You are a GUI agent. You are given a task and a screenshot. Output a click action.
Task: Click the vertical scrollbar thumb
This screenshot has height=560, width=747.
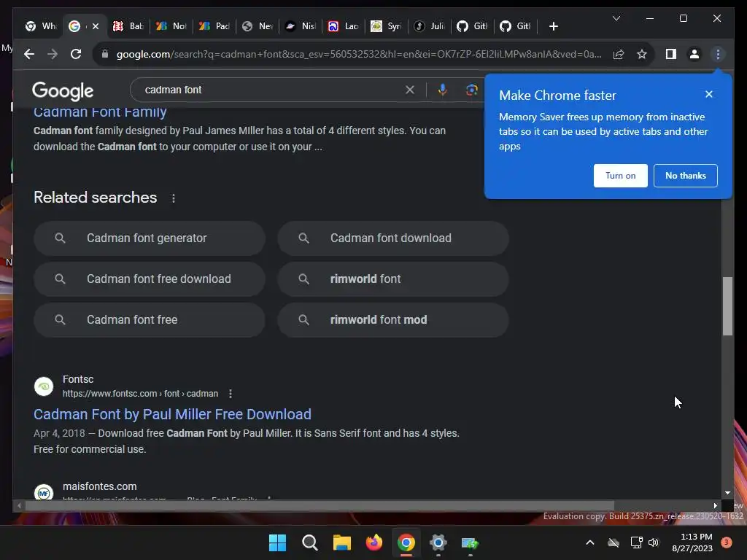(x=727, y=306)
